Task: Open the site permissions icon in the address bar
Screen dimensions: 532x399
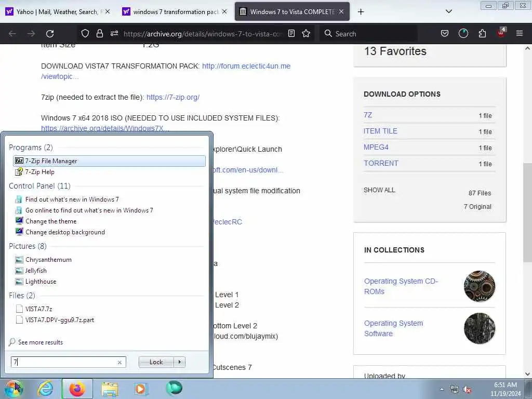Action: pos(114,33)
